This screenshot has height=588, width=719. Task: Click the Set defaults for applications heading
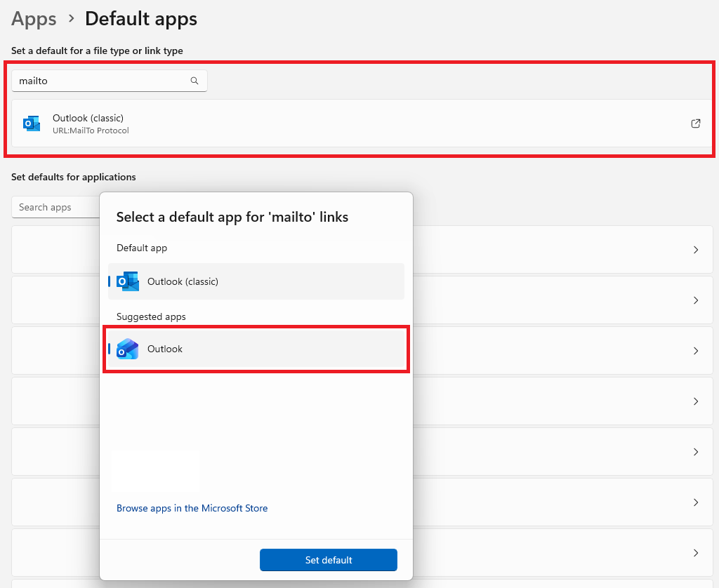click(73, 177)
